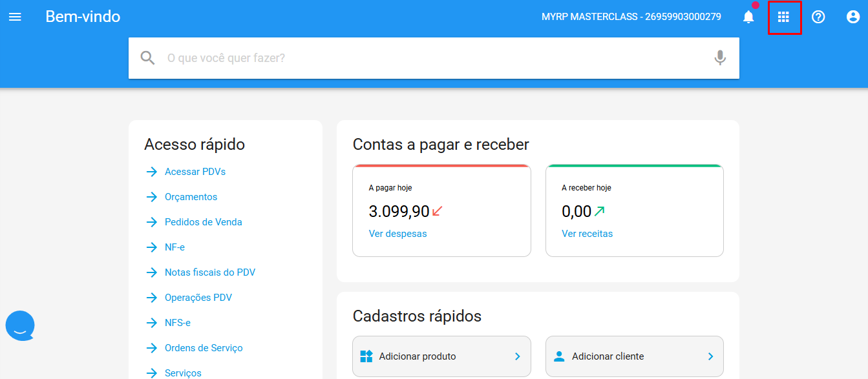
Task: Open the notifications bell
Action: pos(748,17)
